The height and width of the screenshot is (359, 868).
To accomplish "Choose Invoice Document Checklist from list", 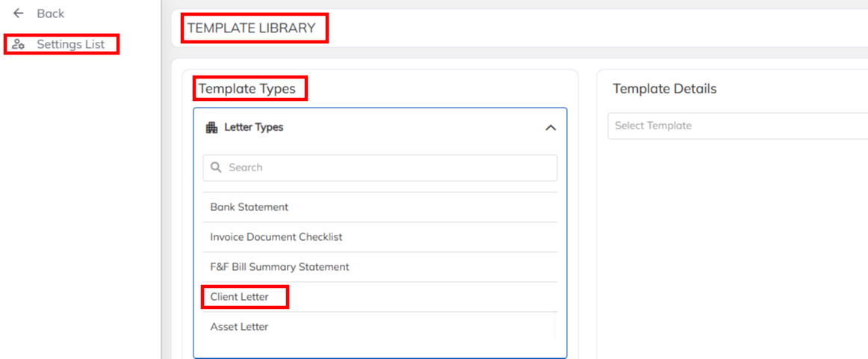I will tap(276, 237).
